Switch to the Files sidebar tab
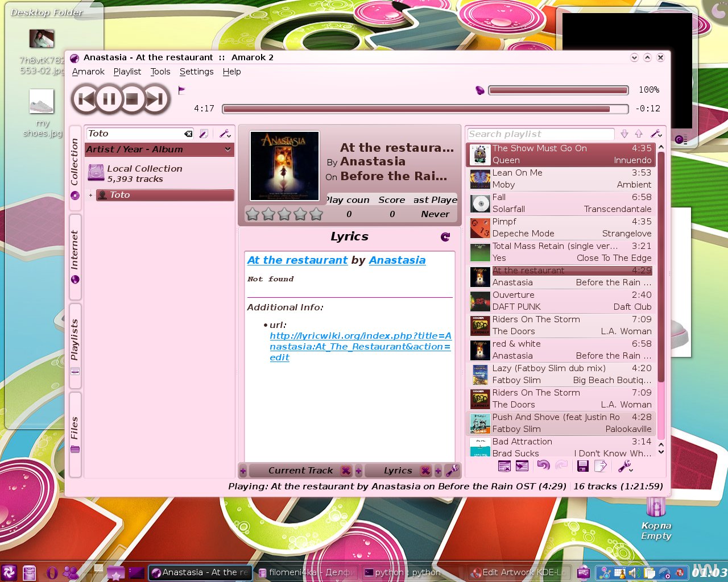The image size is (728, 582). point(75,434)
